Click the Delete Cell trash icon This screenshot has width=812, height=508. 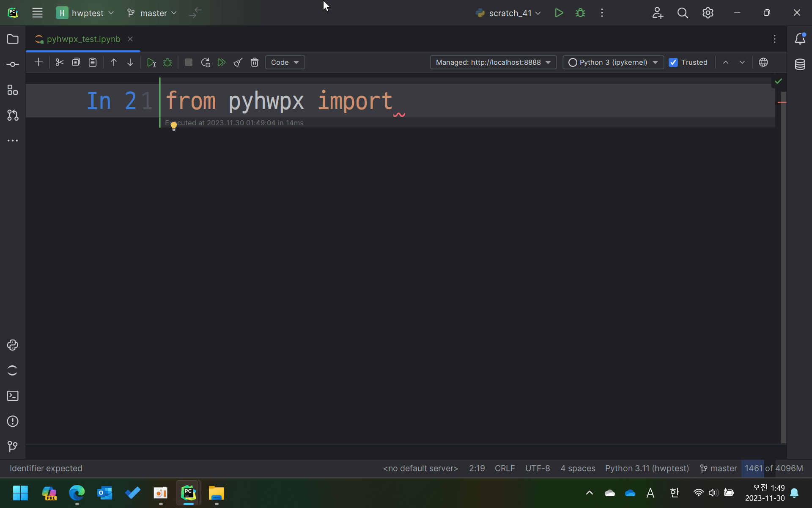coord(254,63)
